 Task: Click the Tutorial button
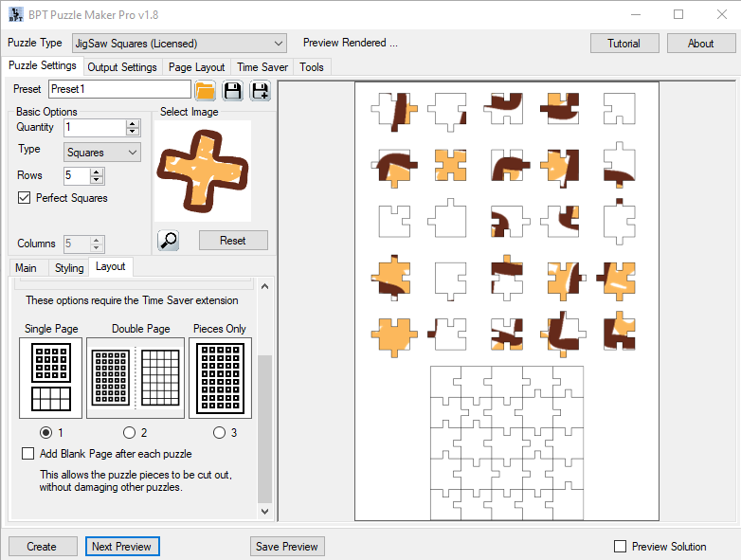pos(624,44)
